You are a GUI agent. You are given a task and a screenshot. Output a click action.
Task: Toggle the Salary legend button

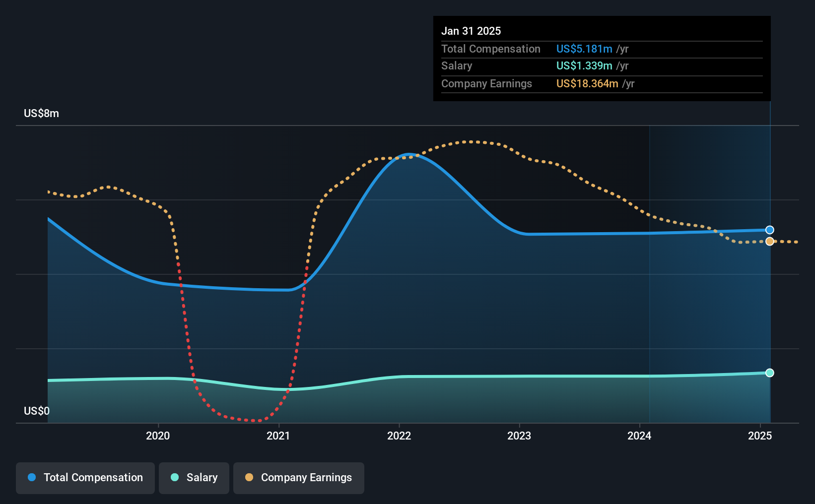(x=194, y=478)
